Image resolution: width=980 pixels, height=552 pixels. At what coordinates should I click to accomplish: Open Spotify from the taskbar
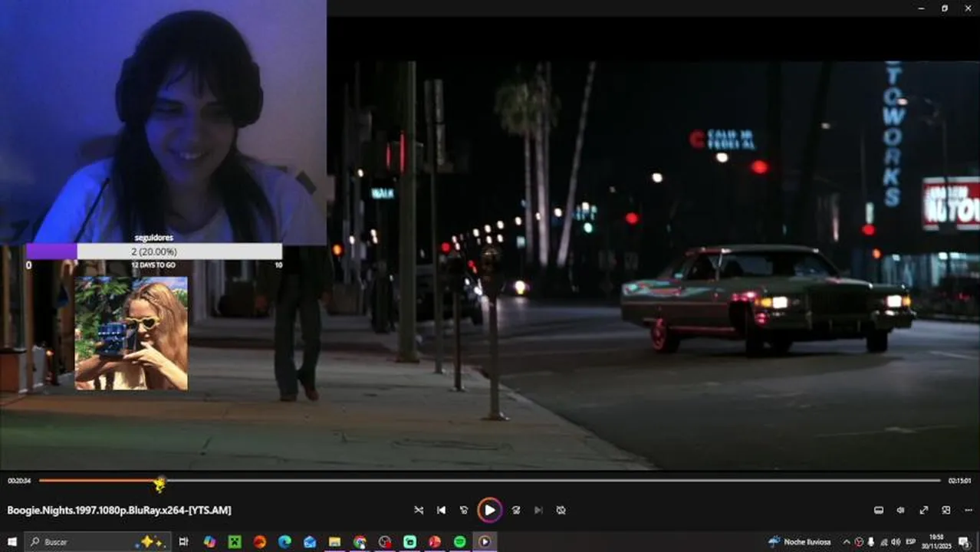(x=459, y=541)
